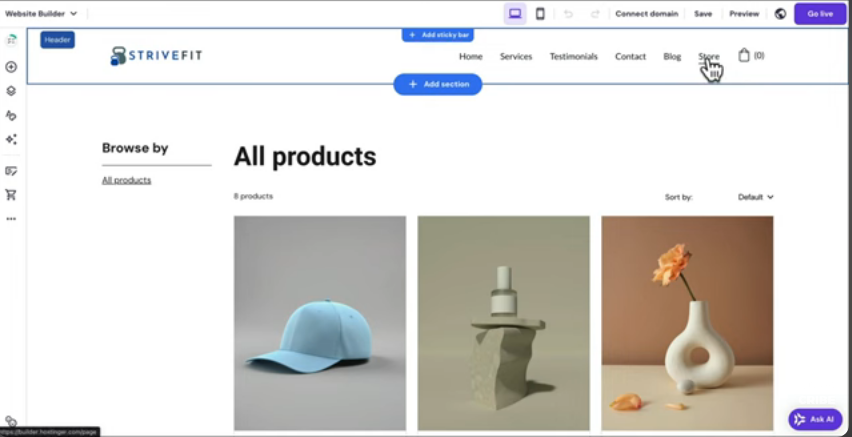Open the Blog nav menu item
This screenshot has width=852, height=437.
coord(672,56)
